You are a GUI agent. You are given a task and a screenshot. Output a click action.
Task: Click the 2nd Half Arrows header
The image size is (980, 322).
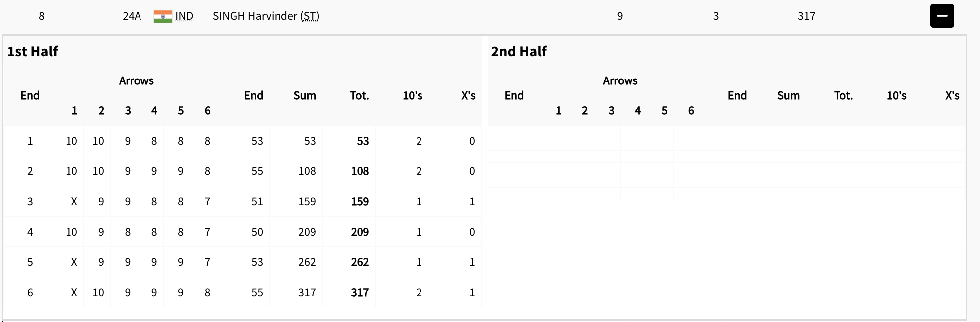pyautogui.click(x=620, y=80)
